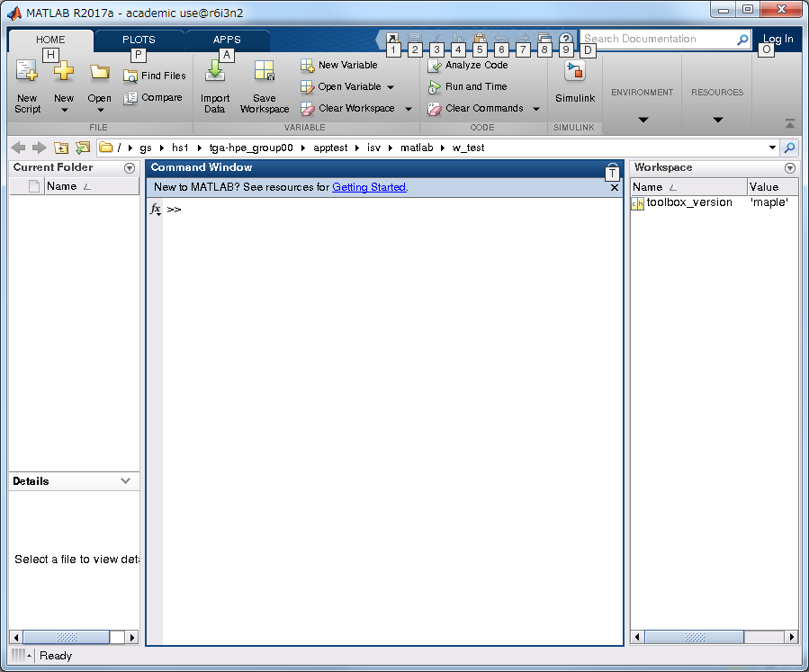Click the Import Data icon
Screen dimensions: 809x672
click(215, 74)
